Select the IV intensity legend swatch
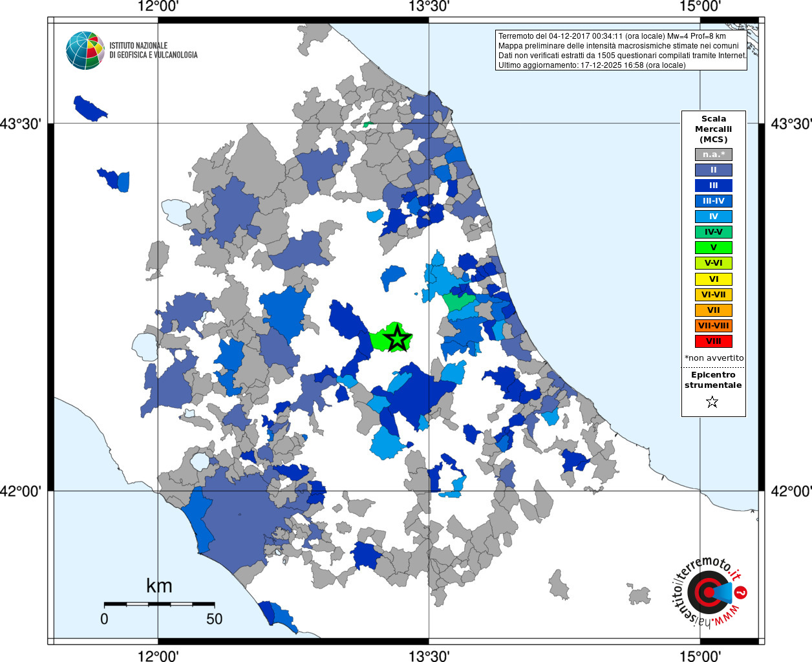812x662 pixels. [714, 217]
